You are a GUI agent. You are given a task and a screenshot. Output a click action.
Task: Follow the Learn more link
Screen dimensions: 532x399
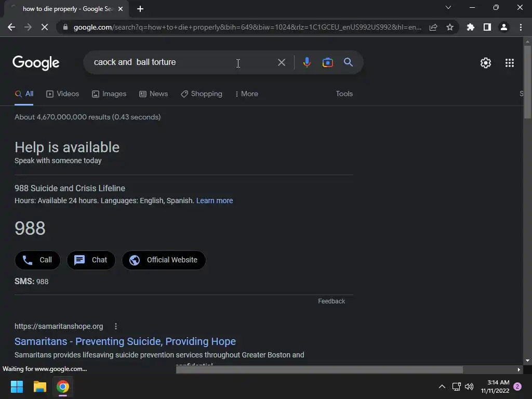215,201
